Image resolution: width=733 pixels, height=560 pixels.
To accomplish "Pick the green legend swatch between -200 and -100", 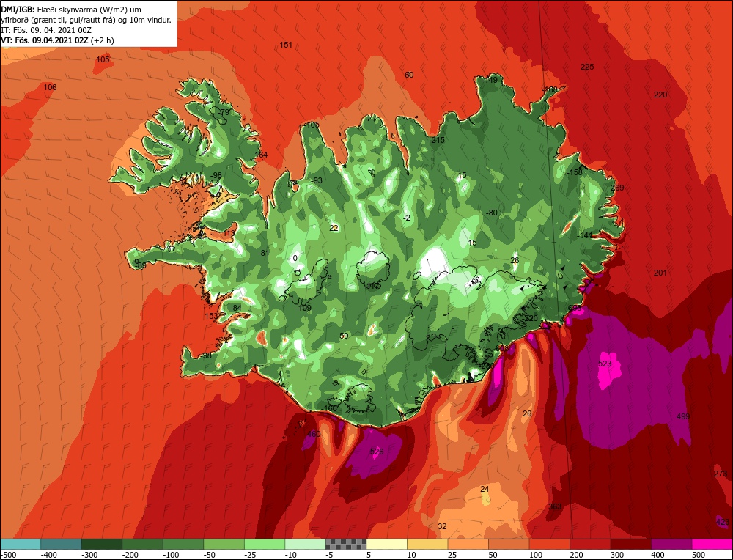I will tap(143, 544).
